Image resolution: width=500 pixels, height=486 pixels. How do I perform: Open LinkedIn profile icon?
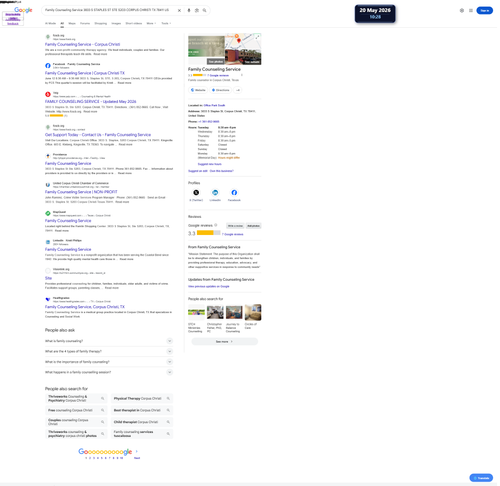(215, 193)
